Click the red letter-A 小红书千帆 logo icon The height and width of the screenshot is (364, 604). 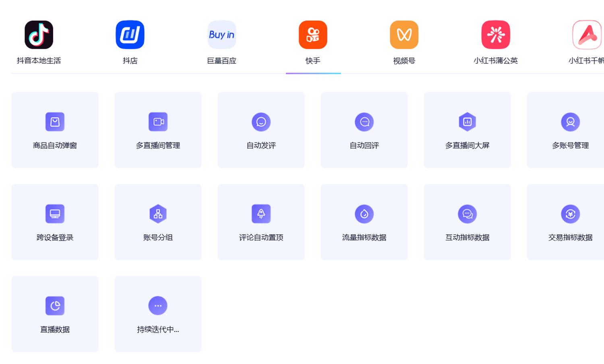pyautogui.click(x=587, y=35)
